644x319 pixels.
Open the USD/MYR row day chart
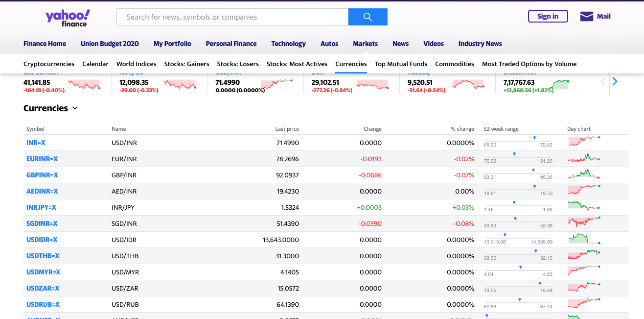pyautogui.click(x=584, y=271)
